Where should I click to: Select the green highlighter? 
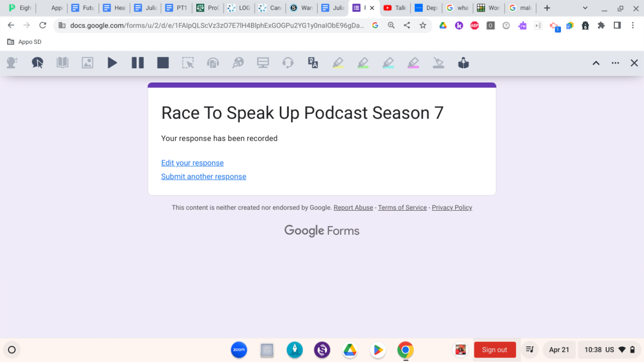(363, 63)
